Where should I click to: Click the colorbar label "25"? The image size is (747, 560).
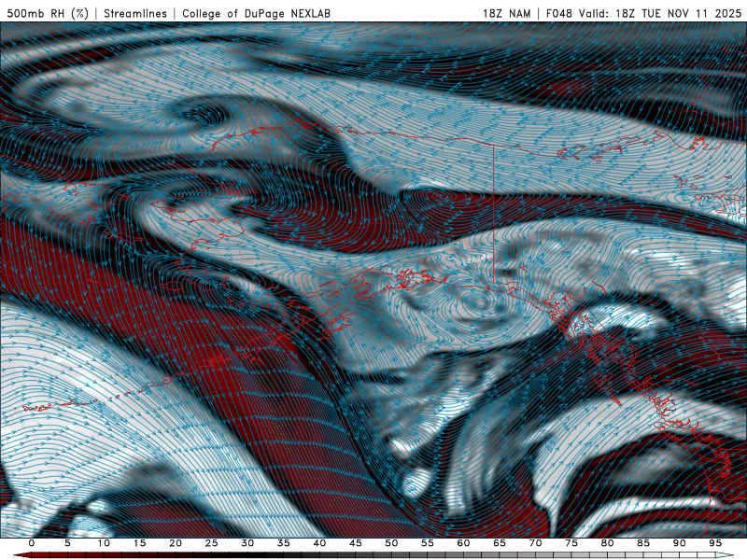[212, 543]
